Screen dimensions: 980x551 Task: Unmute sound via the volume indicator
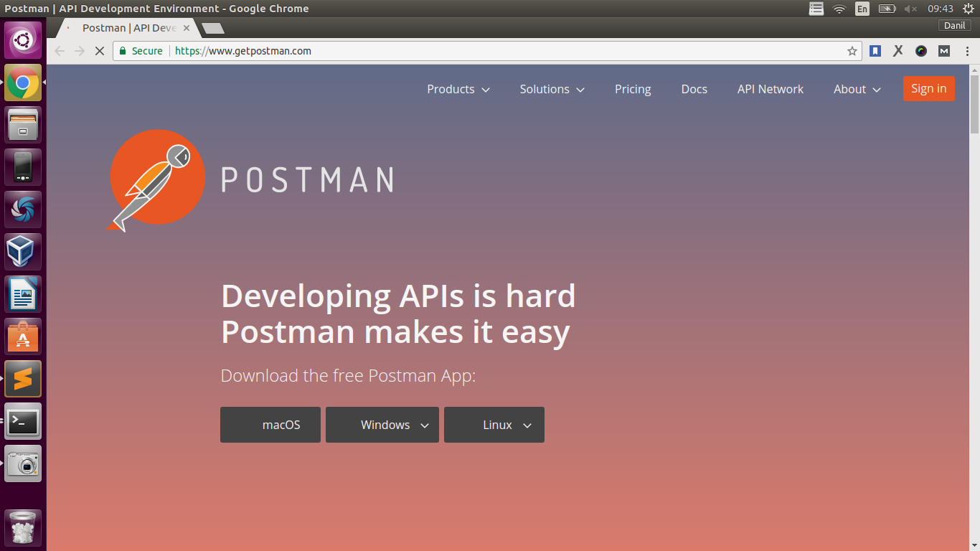click(911, 9)
